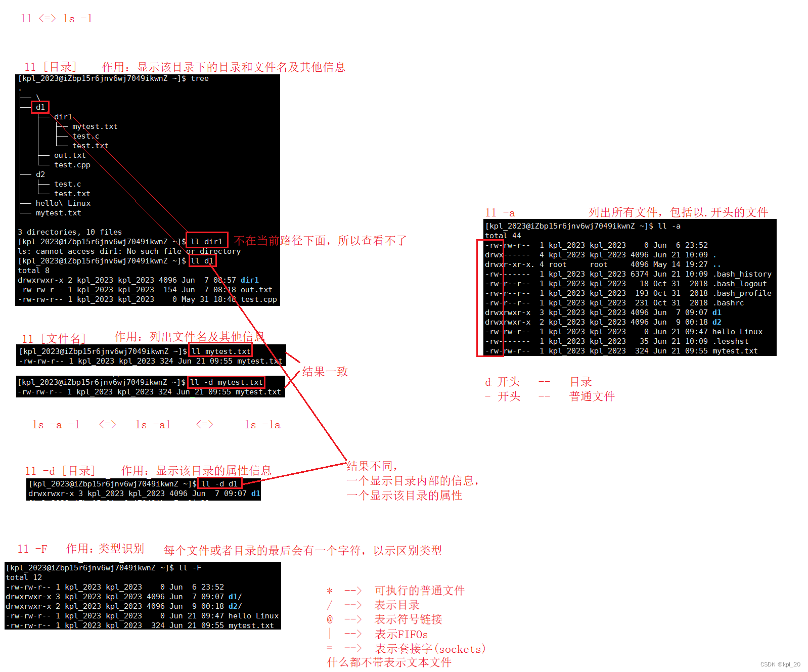808x672 pixels.
Task: Click the red heading "ll [文件名]"
Action: (x=54, y=338)
